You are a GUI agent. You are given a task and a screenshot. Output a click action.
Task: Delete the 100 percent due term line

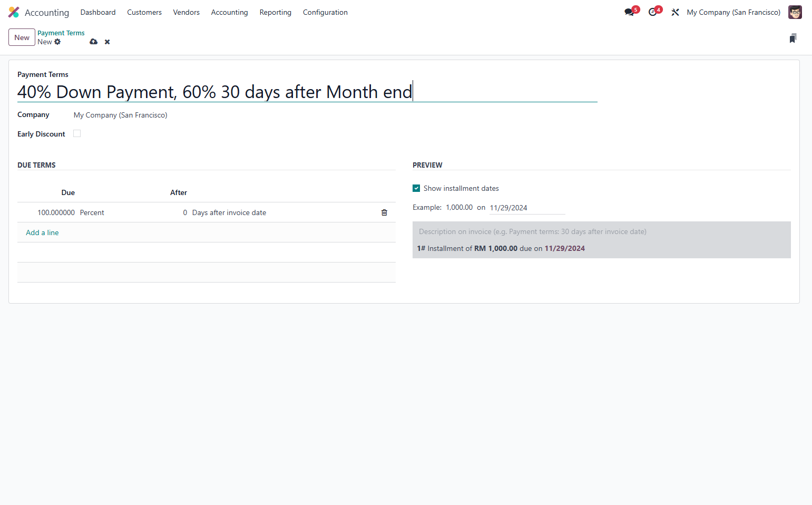pyautogui.click(x=384, y=212)
